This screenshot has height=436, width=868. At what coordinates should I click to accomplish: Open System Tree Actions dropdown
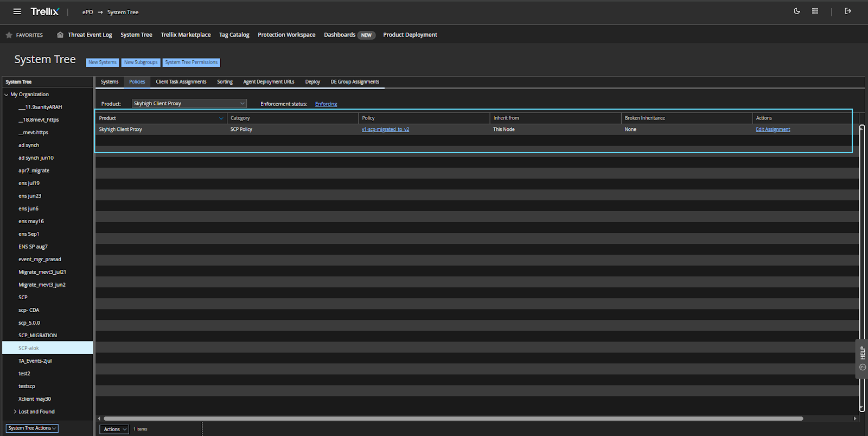pyautogui.click(x=32, y=428)
